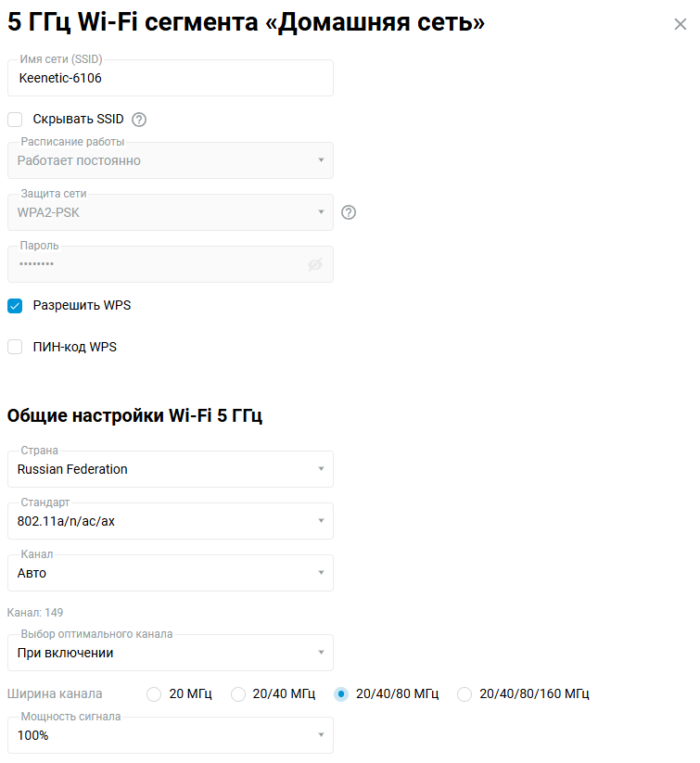700x763 pixels.
Task: Uncheck the Разрешить WPS checkbox
Action: 15,305
